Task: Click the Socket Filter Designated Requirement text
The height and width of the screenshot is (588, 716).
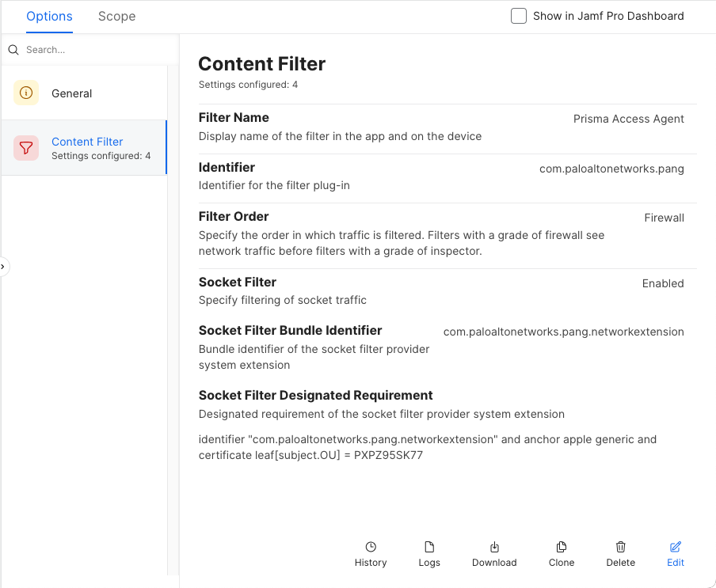Action: (x=428, y=447)
